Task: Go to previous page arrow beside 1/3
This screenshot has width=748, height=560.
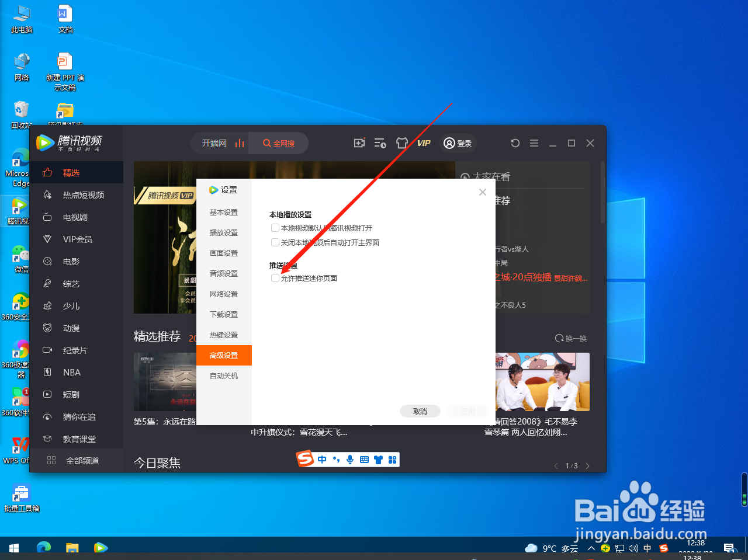Action: (x=556, y=465)
